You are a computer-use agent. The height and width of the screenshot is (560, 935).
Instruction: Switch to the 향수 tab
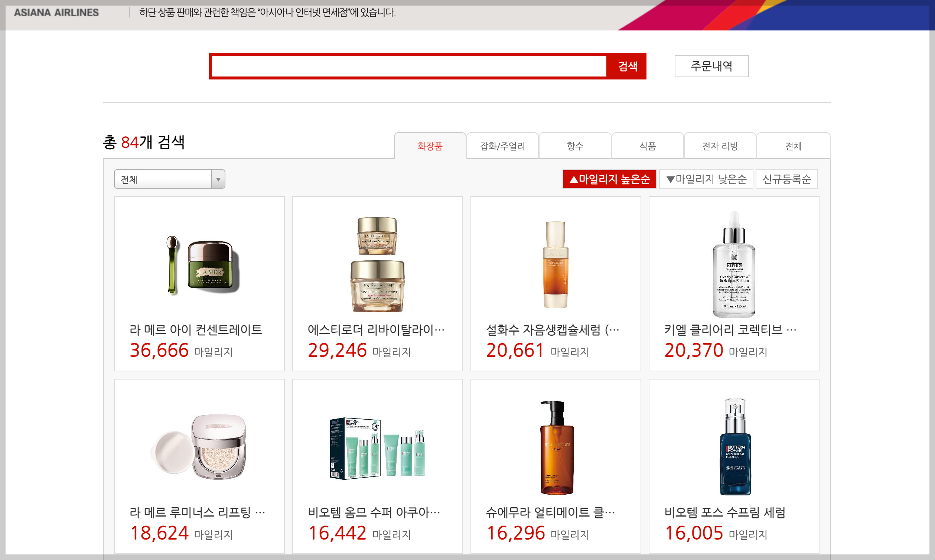click(x=575, y=146)
